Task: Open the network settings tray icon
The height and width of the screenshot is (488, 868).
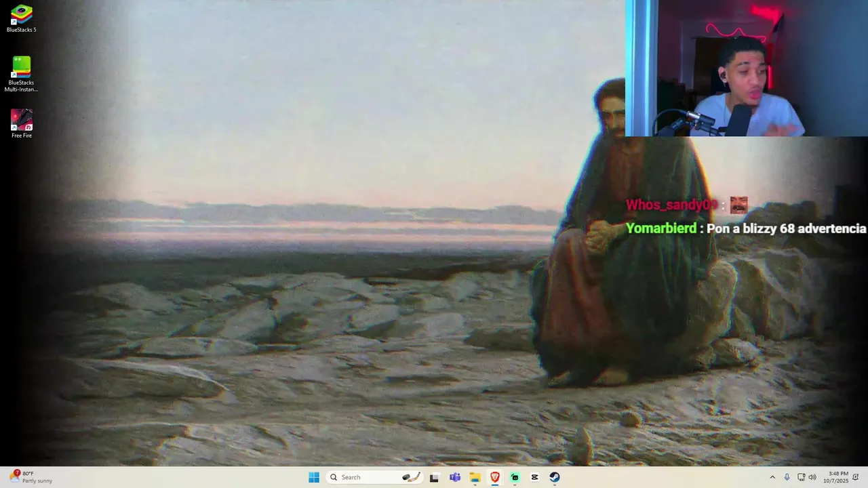Action: [x=801, y=477]
